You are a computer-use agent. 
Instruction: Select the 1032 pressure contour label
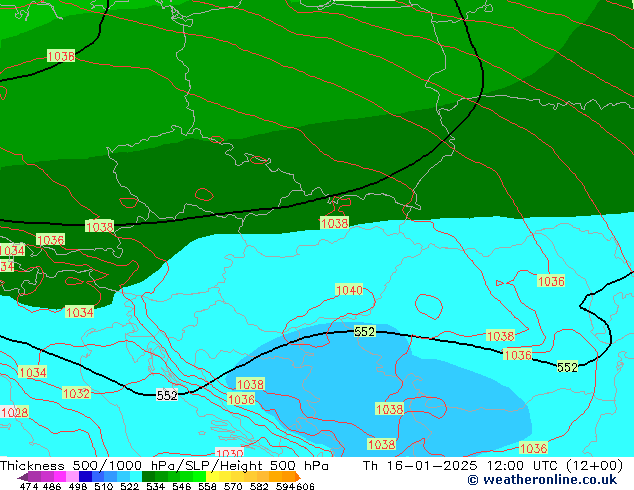coord(76,393)
